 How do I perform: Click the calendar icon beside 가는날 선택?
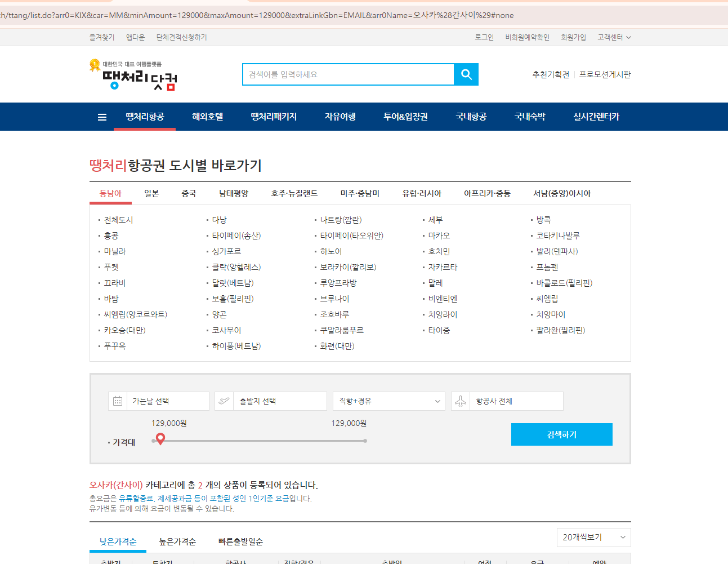(x=118, y=401)
